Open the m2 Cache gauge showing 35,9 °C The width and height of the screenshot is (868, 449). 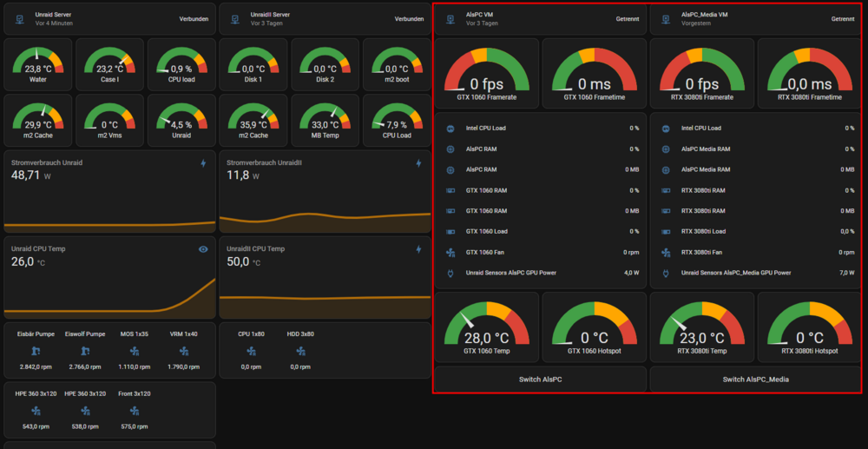[x=253, y=120]
